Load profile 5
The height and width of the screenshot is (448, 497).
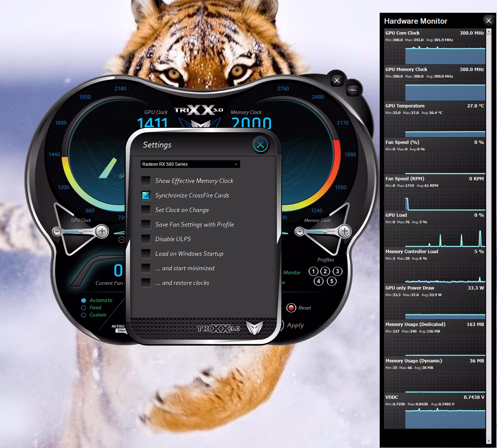click(332, 281)
